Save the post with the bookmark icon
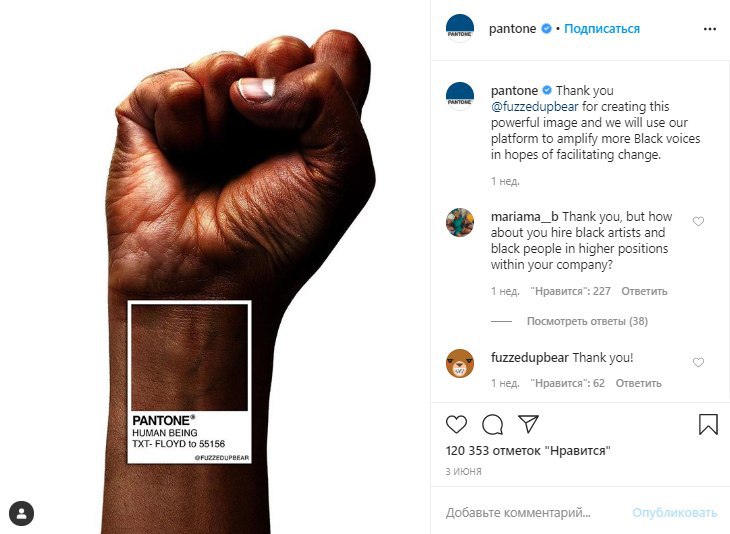The image size is (730, 534). 708,424
